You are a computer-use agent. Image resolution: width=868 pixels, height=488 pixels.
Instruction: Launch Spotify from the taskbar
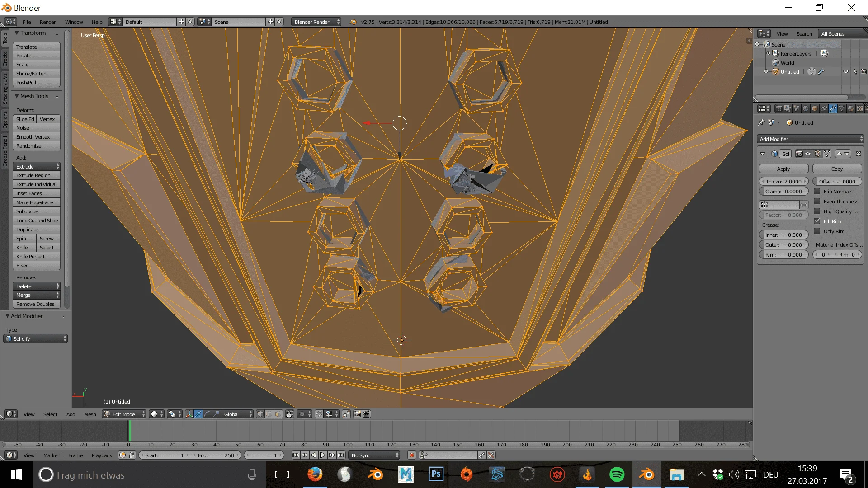[x=617, y=475]
